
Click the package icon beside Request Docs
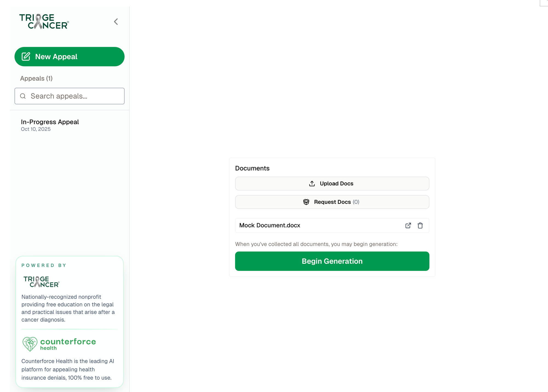tap(306, 202)
